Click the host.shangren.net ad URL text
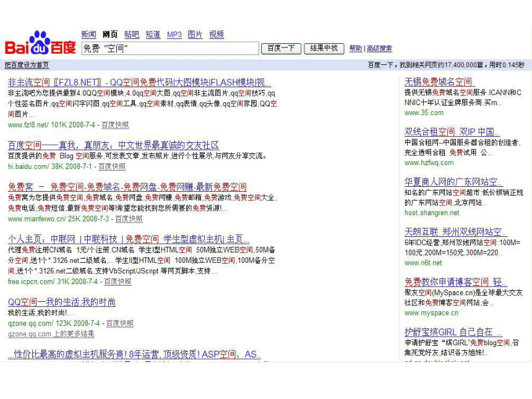532x399 pixels. pyautogui.click(x=432, y=213)
